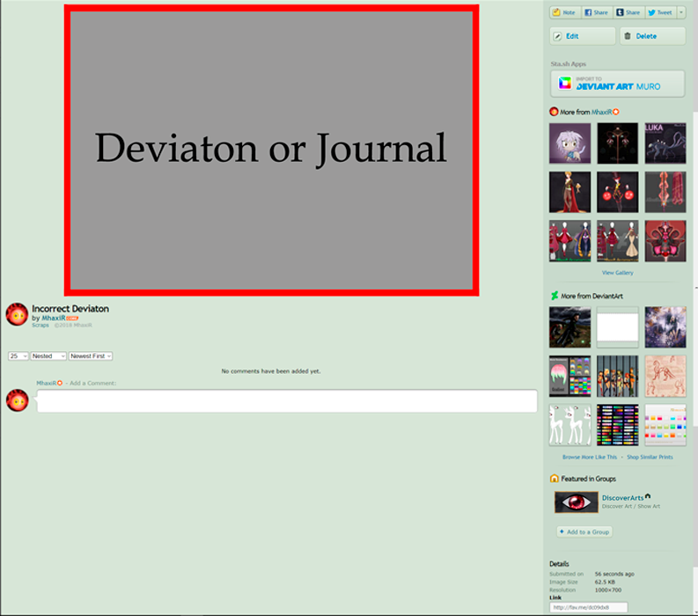This screenshot has height=616, width=698.
Task: Click MhaxiR avatar beside comment box
Action: [x=18, y=400]
